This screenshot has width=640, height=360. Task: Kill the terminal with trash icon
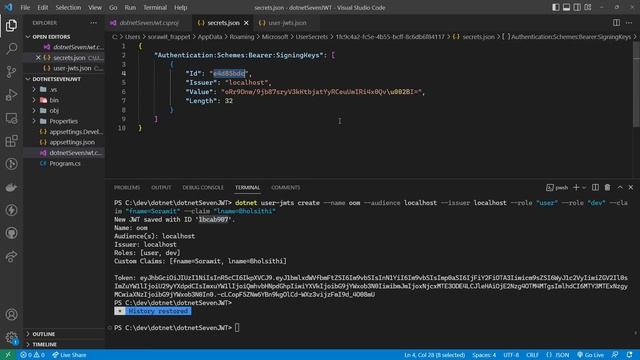607,187
